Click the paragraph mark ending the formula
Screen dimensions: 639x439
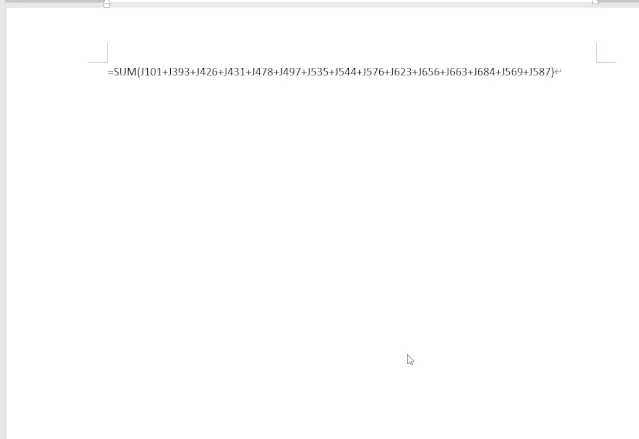(558, 72)
